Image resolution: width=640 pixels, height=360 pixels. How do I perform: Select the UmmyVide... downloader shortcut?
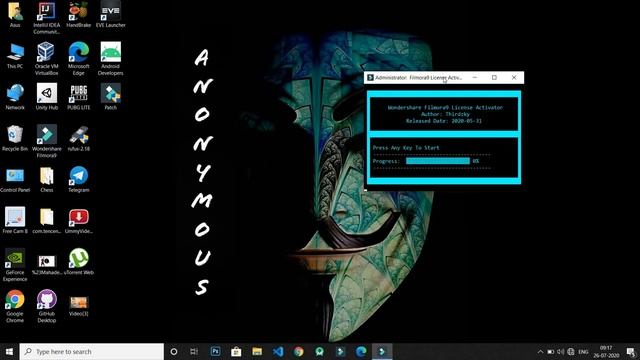click(x=78, y=221)
